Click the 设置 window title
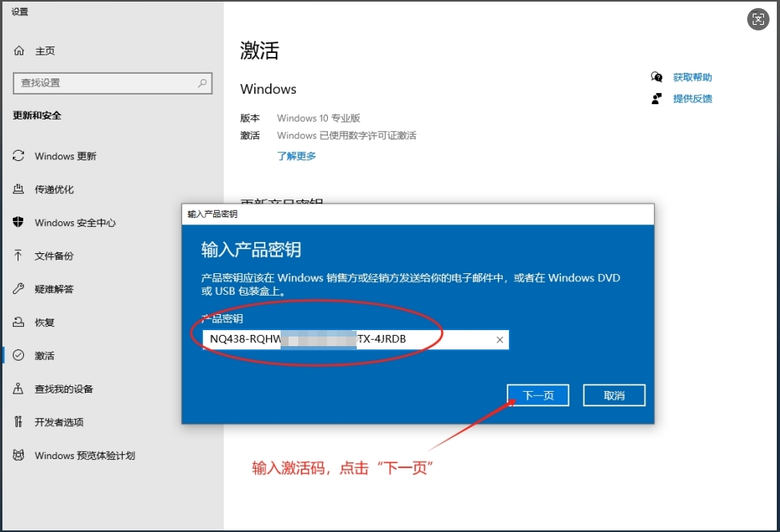The width and height of the screenshot is (780, 532). click(x=20, y=12)
